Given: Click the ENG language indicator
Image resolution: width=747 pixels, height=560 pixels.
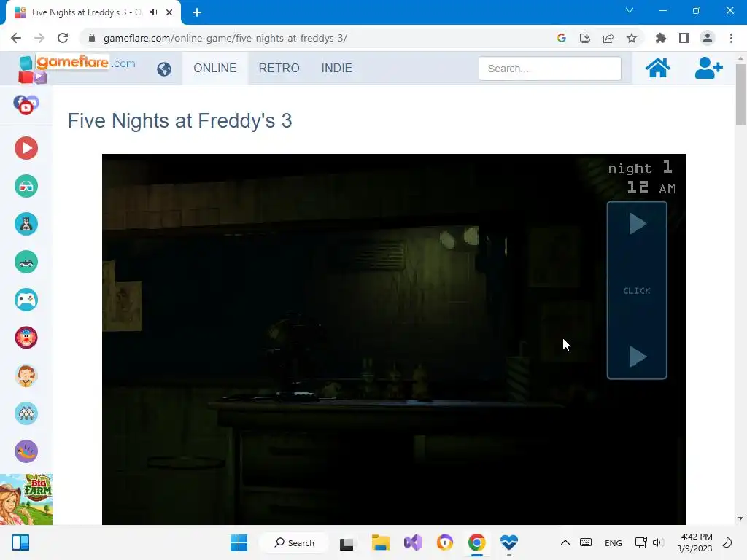Looking at the screenshot, I should pos(613,542).
